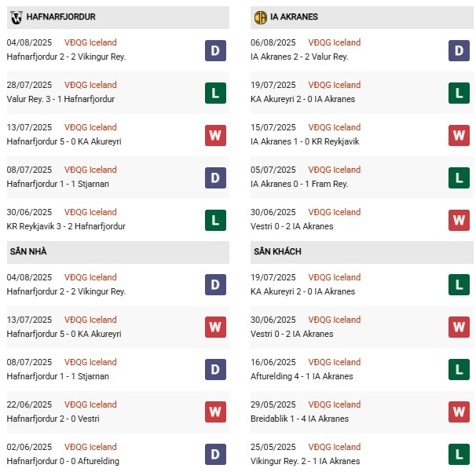Open VĐQG Iceland link for 06/08/2025 match
This screenshot has height=472, width=476.
pyautogui.click(x=335, y=42)
